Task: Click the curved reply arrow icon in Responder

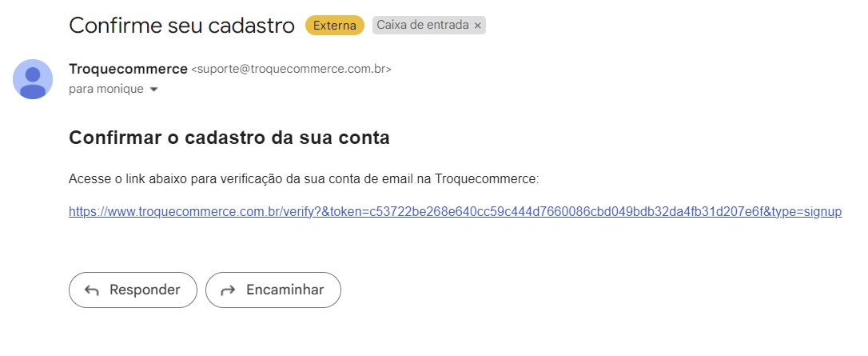Action: point(91,290)
